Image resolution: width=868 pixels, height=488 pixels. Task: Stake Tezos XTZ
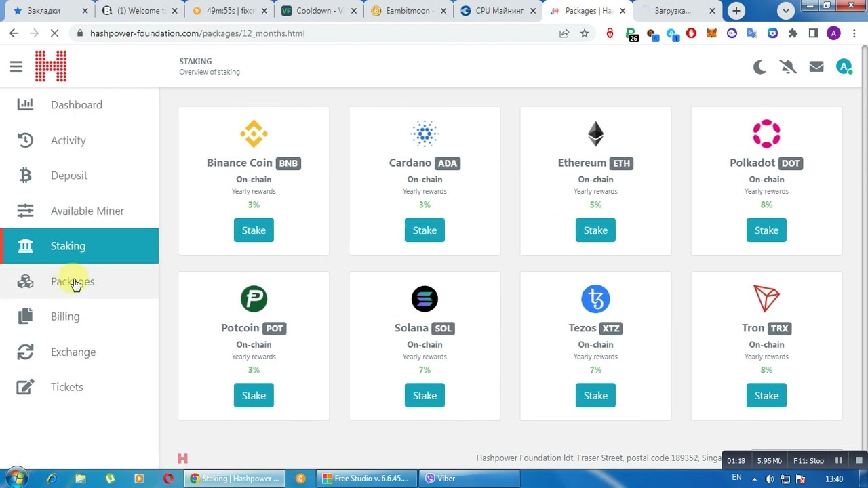[x=595, y=396]
